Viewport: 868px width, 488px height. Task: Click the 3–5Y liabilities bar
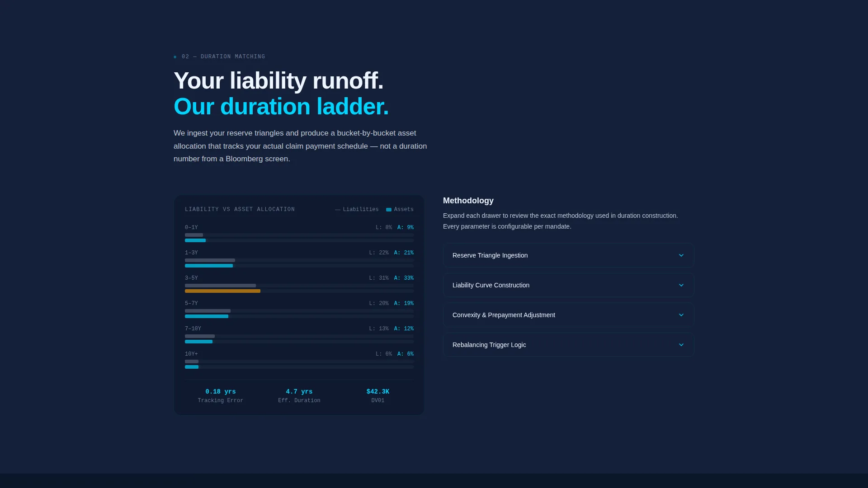tap(220, 286)
